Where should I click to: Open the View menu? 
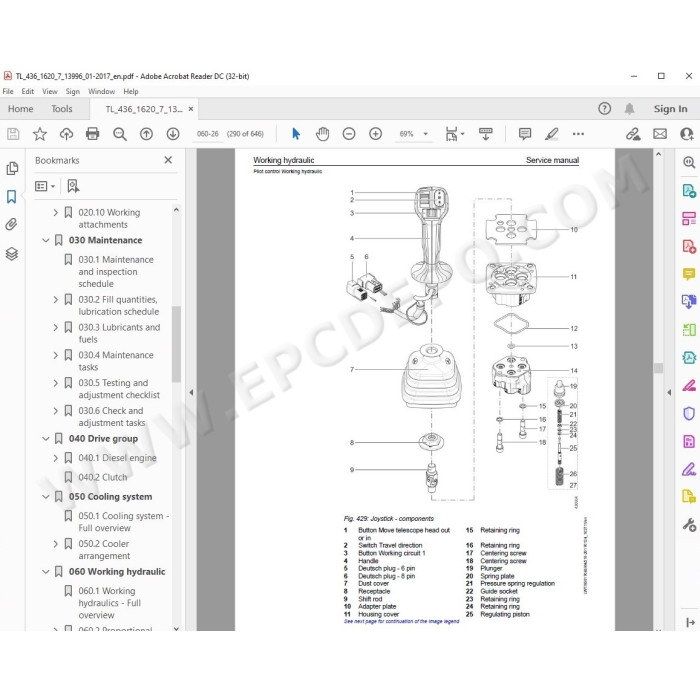tap(50, 92)
